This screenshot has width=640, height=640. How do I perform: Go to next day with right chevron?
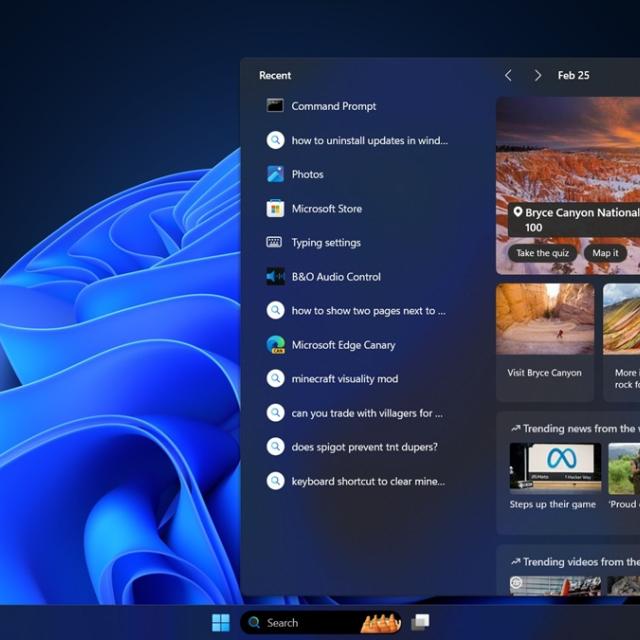tap(538, 75)
